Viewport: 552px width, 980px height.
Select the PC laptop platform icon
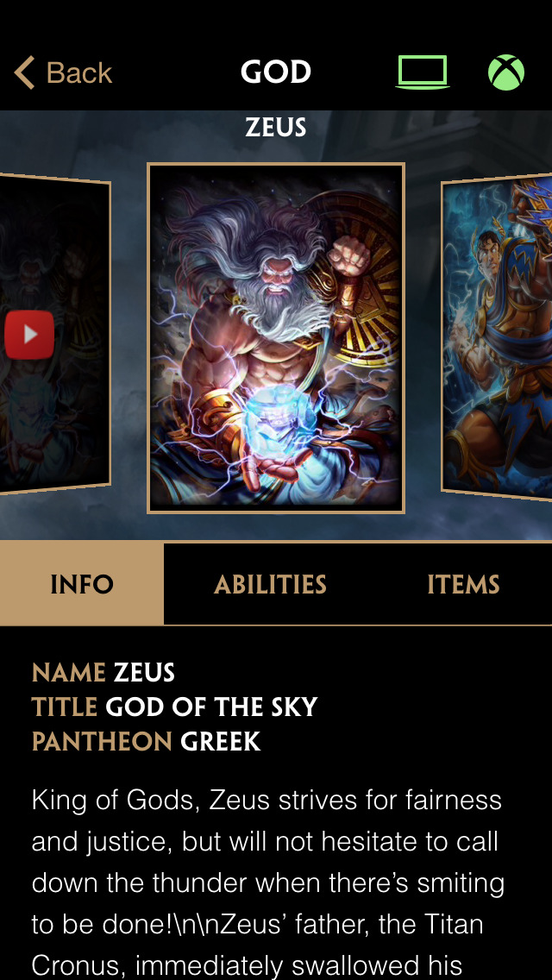[423, 72]
